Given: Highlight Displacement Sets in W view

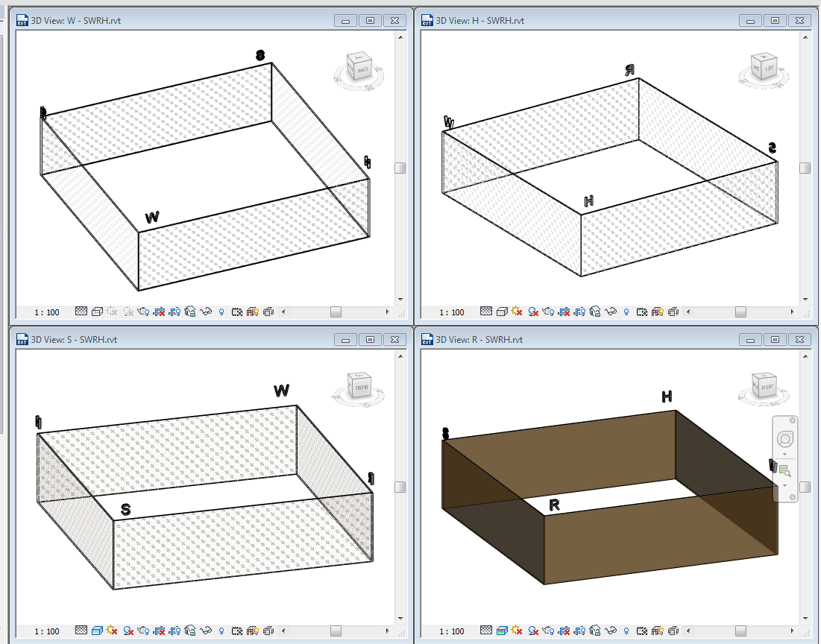Looking at the screenshot, I should [x=268, y=312].
